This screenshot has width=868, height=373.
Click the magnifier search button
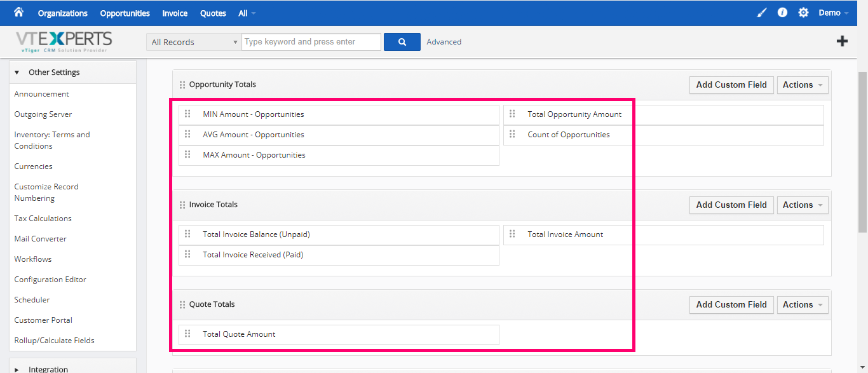pos(402,42)
